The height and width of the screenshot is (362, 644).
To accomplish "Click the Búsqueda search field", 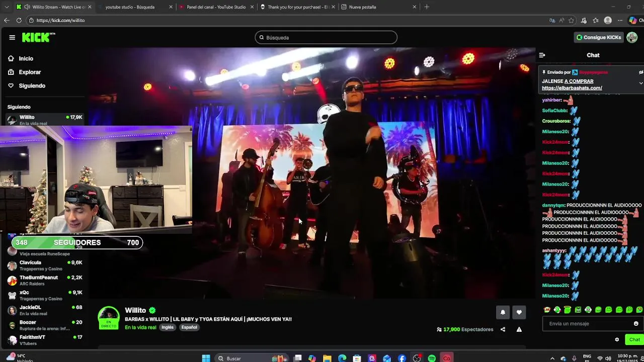I will coord(326,38).
